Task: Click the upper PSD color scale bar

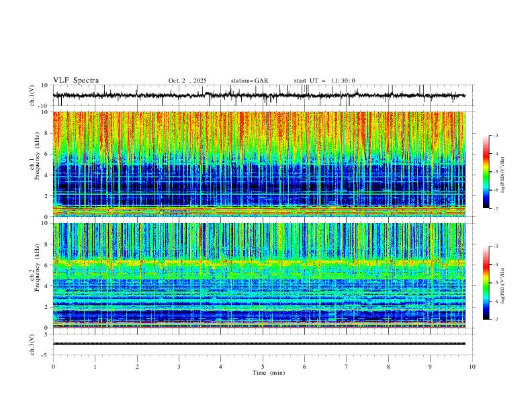Action: (486, 172)
